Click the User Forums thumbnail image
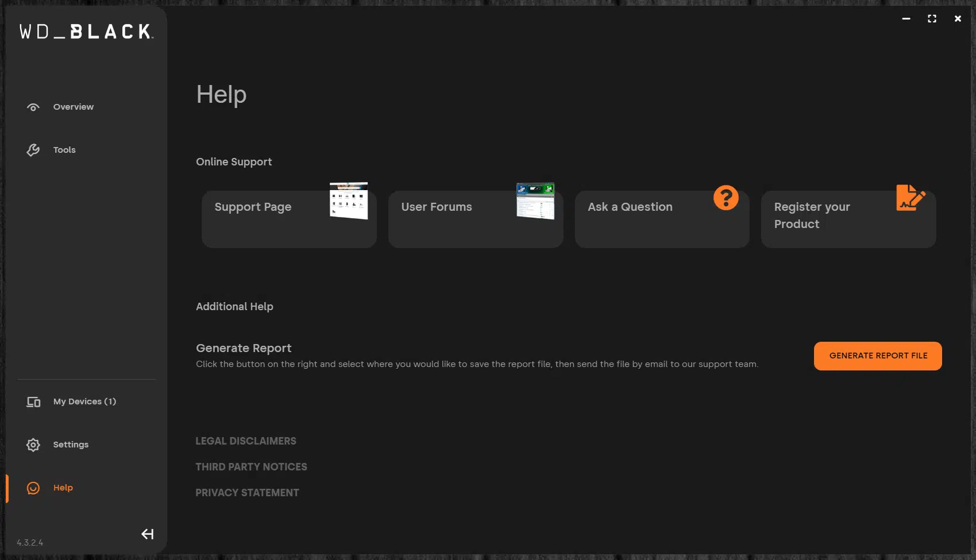976x560 pixels. pyautogui.click(x=535, y=200)
